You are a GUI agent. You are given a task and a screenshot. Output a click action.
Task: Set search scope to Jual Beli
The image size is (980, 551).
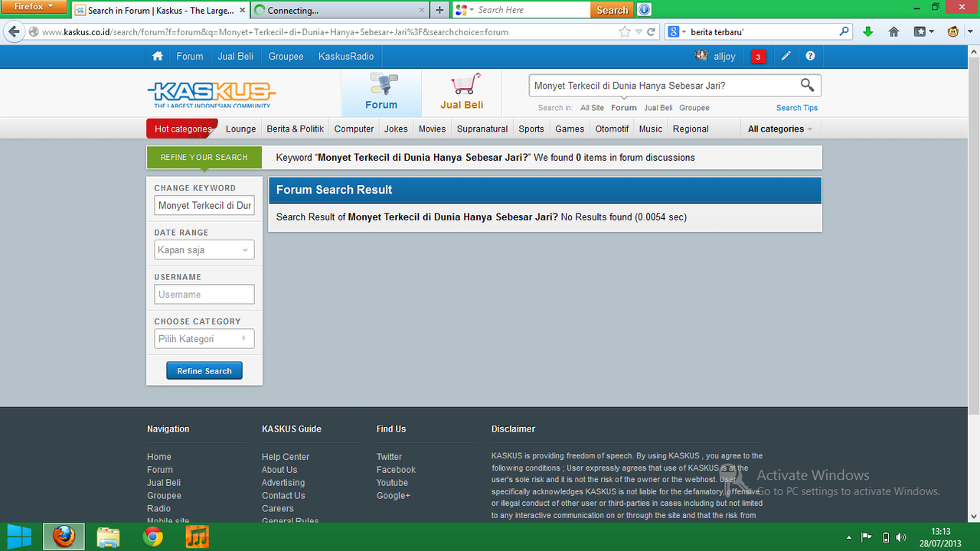[658, 108]
